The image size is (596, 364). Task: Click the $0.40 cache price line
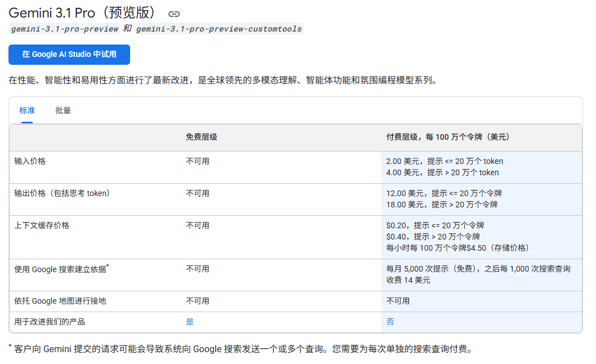[433, 237]
